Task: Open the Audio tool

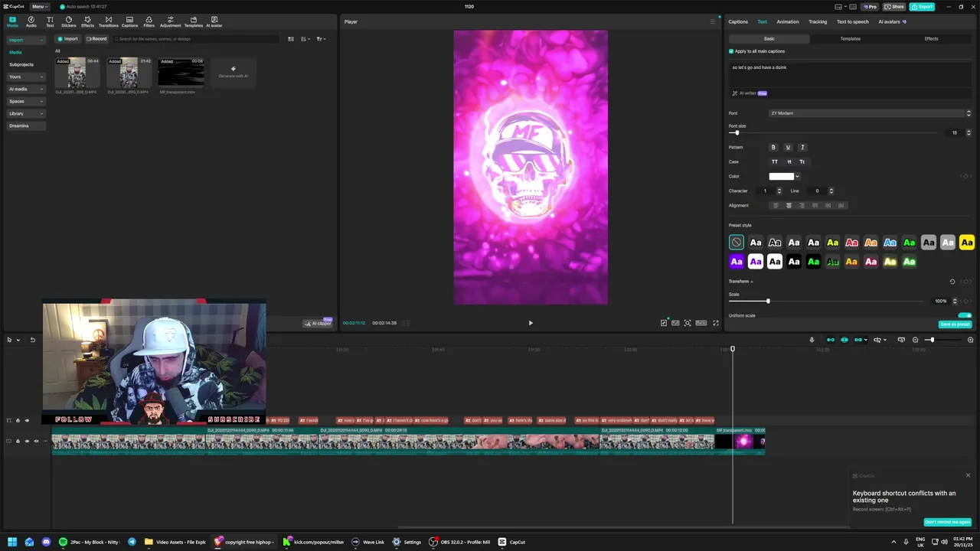Action: tap(31, 21)
